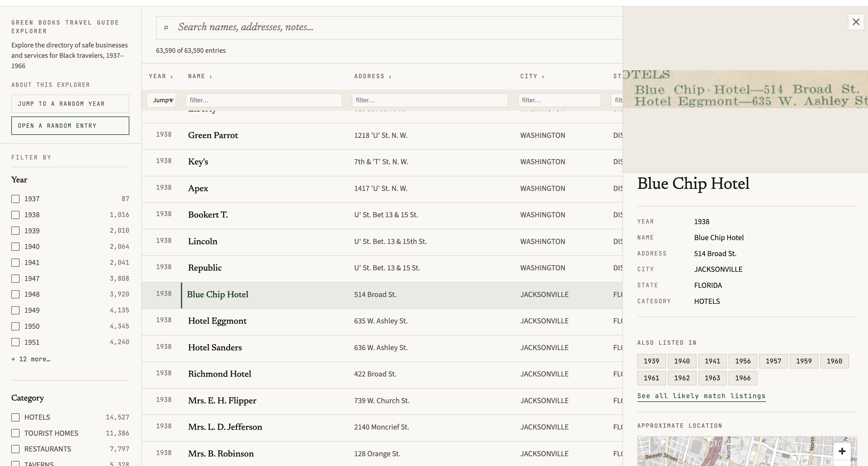Jump to the 1959 listing chip
Screen dimensions: 868x466
pos(804,361)
